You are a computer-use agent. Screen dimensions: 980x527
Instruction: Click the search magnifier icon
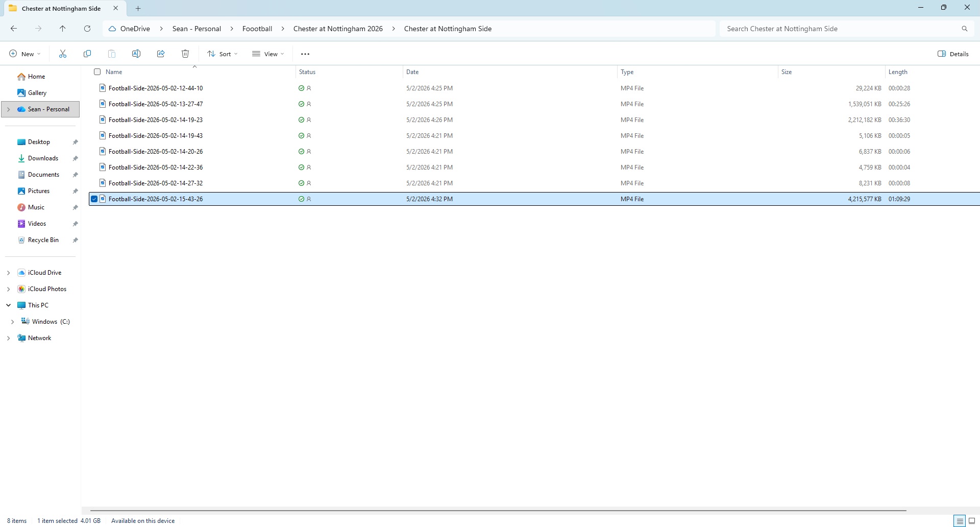tap(965, 29)
